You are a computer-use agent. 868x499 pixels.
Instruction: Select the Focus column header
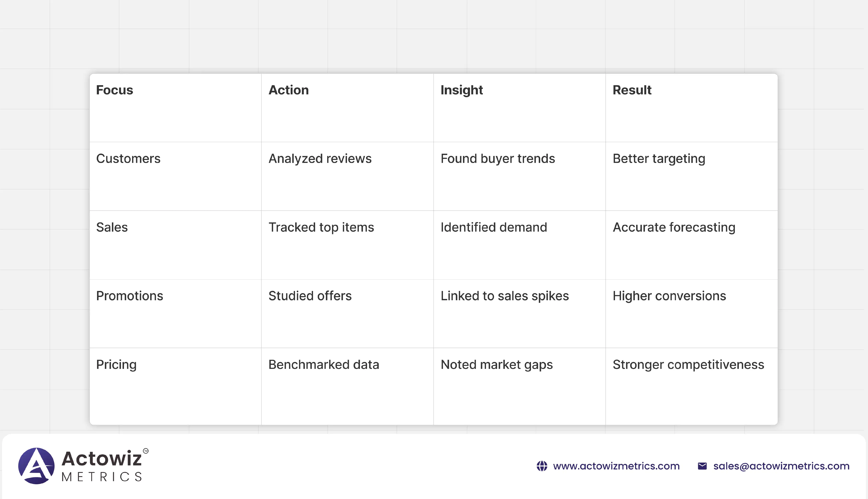114,90
